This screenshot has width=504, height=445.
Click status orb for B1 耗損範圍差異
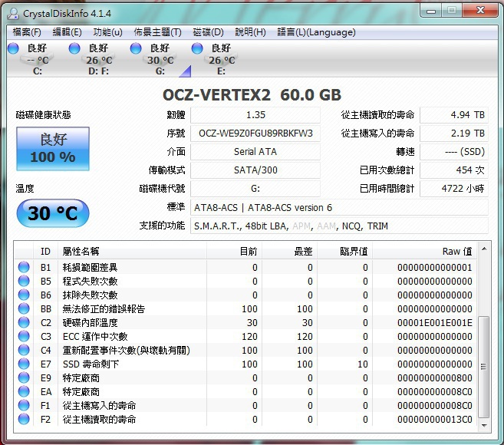pos(24,267)
